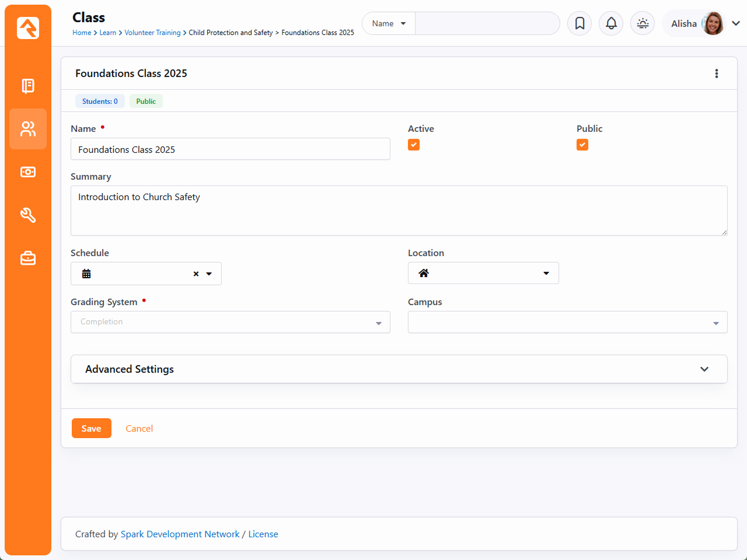This screenshot has width=747, height=560.
Task: Open the Finance money icon in sidebar
Action: tap(28, 172)
